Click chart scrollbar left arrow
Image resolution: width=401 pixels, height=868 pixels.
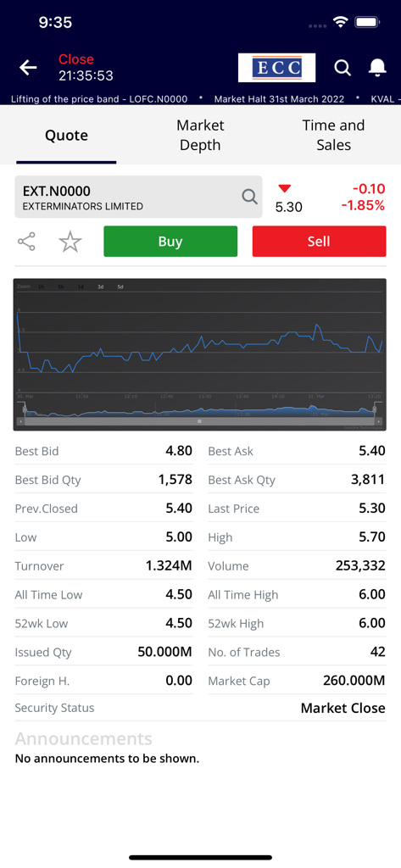[21, 421]
